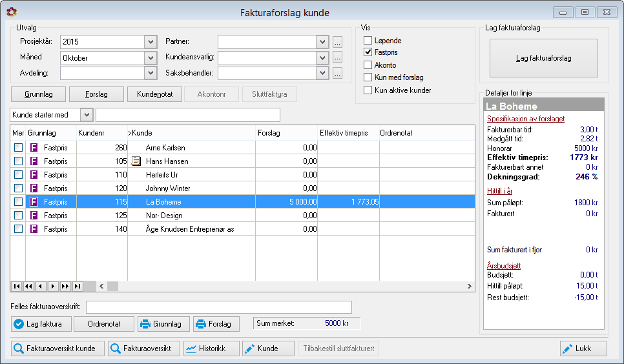Jump back a page of records
This screenshot has width=624, height=364.
coord(28,286)
